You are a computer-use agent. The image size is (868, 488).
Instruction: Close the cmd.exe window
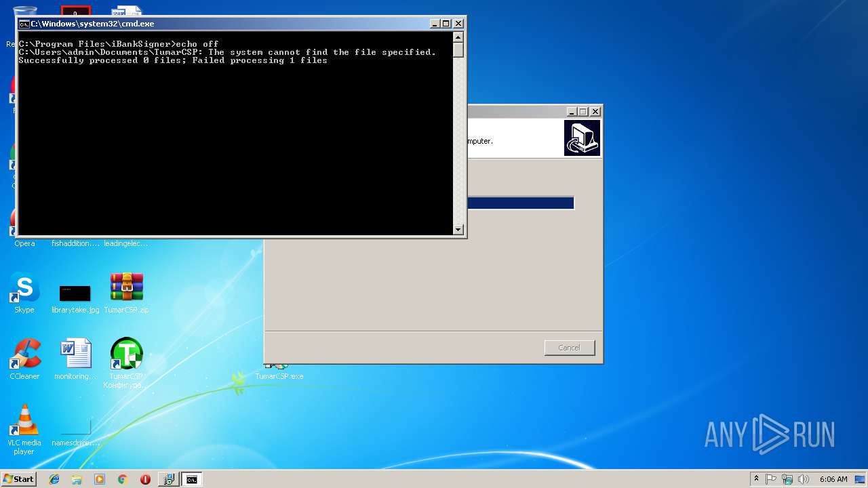point(458,24)
